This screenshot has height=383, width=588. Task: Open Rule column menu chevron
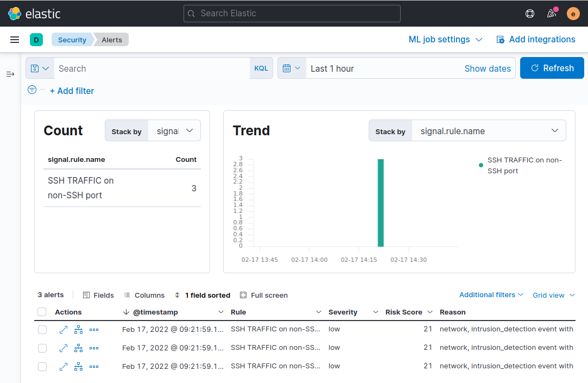click(318, 312)
